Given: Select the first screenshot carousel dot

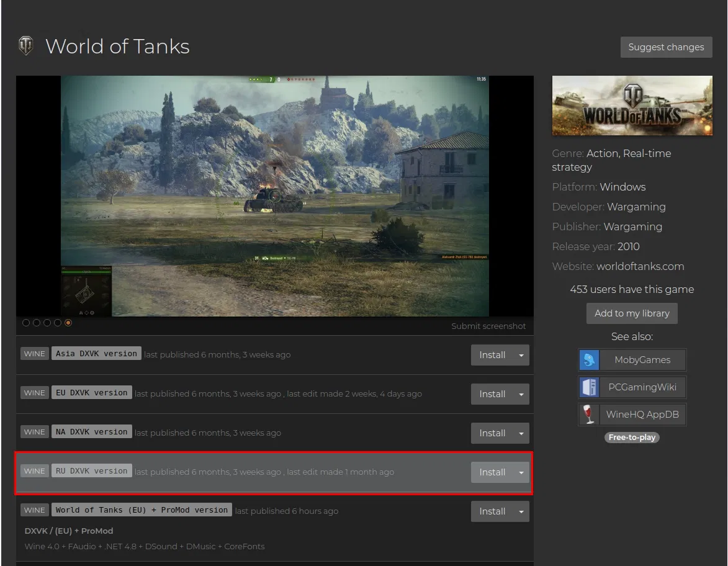Looking at the screenshot, I should coord(26,323).
